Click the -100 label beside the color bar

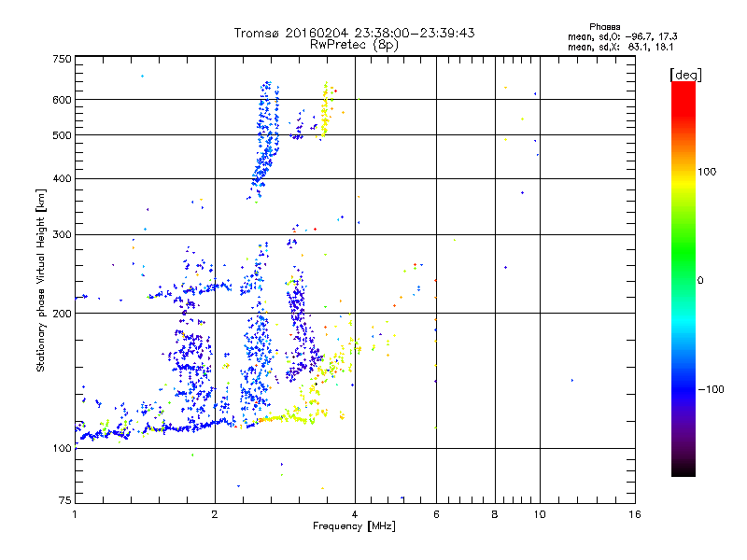711,389
